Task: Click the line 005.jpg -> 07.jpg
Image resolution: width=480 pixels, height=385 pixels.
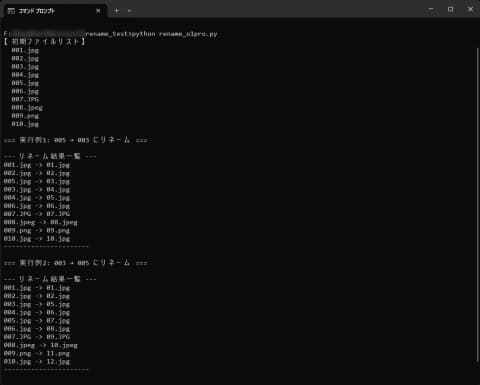Action: point(37,320)
